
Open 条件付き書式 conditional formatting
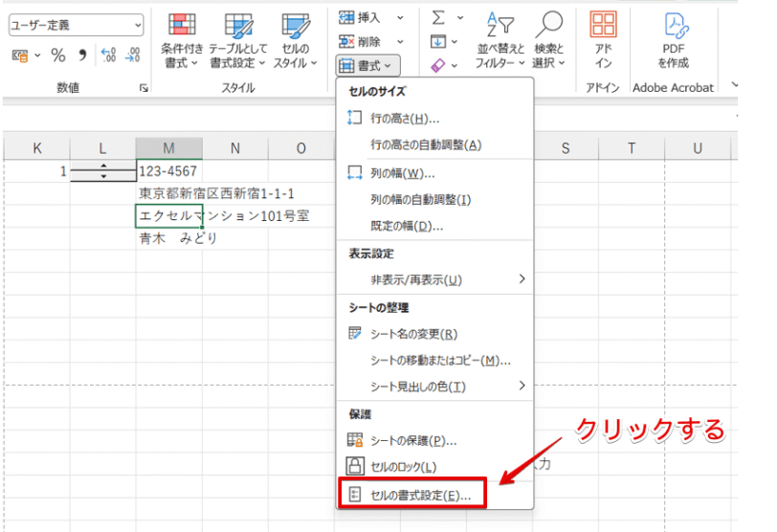(182, 40)
